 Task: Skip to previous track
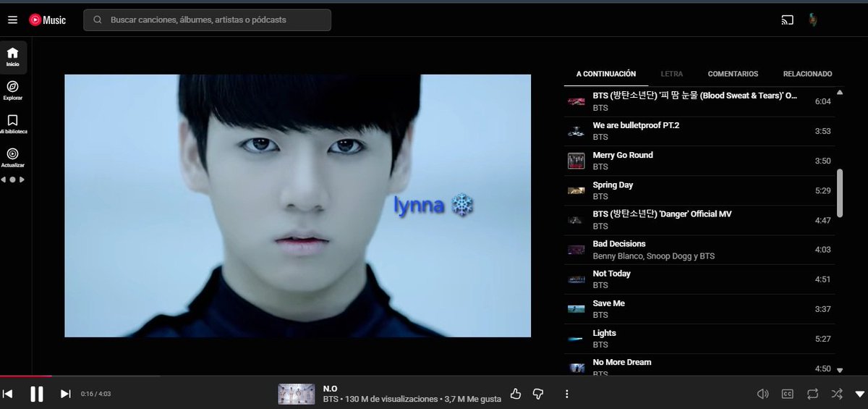(x=8, y=394)
